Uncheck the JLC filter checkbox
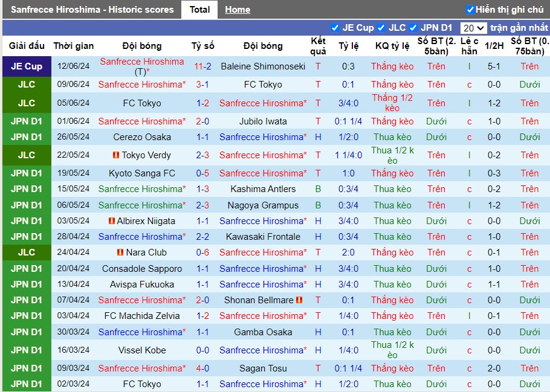The height and width of the screenshot is (392, 550). tap(381, 28)
